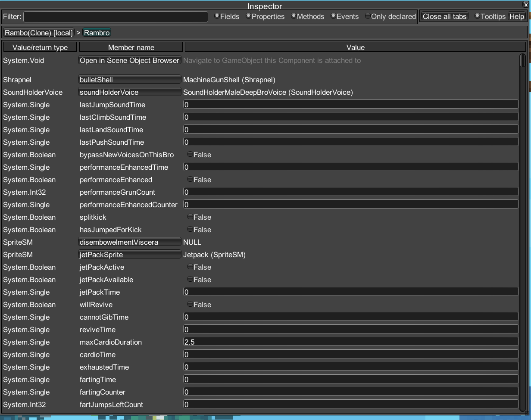Click the Value/return type column header

[x=40, y=47]
